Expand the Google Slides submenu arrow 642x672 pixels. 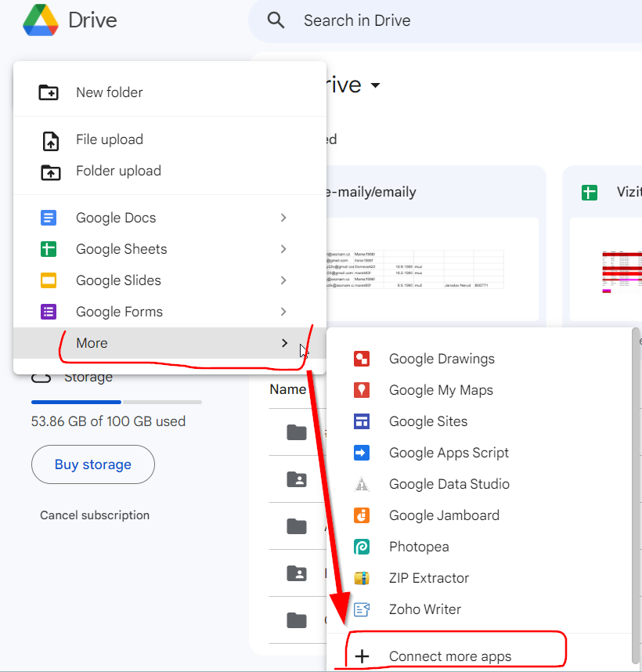(283, 280)
